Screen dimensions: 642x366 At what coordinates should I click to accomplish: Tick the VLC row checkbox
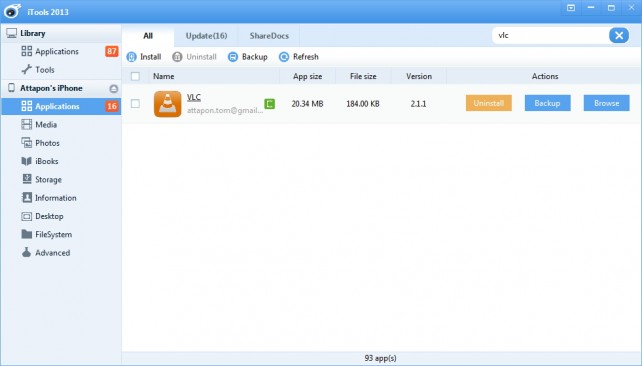point(135,104)
